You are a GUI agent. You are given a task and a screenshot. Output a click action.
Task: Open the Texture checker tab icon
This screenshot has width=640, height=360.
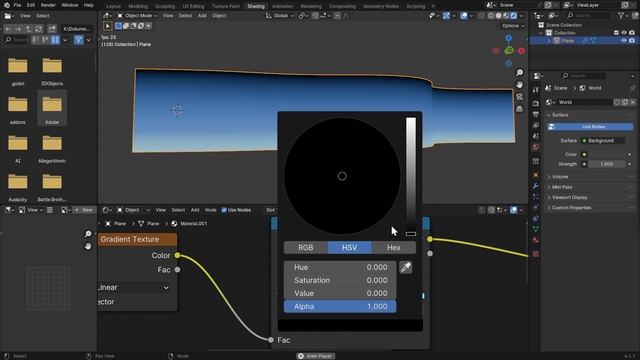(536, 254)
